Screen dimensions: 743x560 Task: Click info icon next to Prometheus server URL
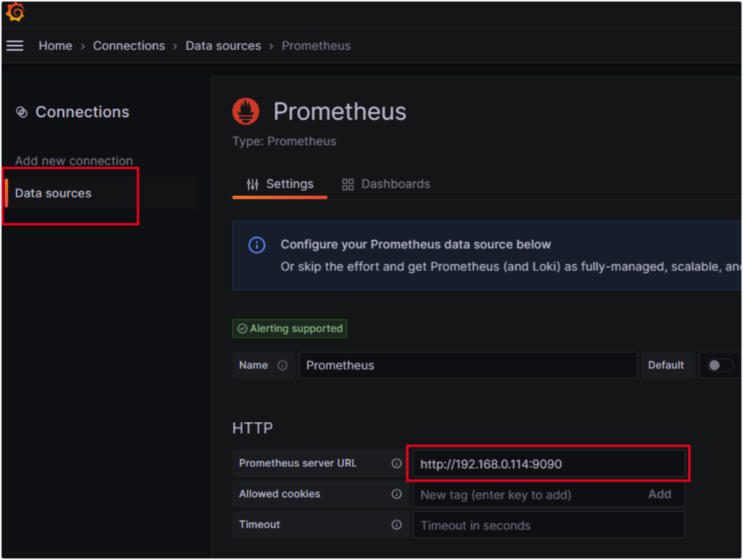[x=396, y=464]
